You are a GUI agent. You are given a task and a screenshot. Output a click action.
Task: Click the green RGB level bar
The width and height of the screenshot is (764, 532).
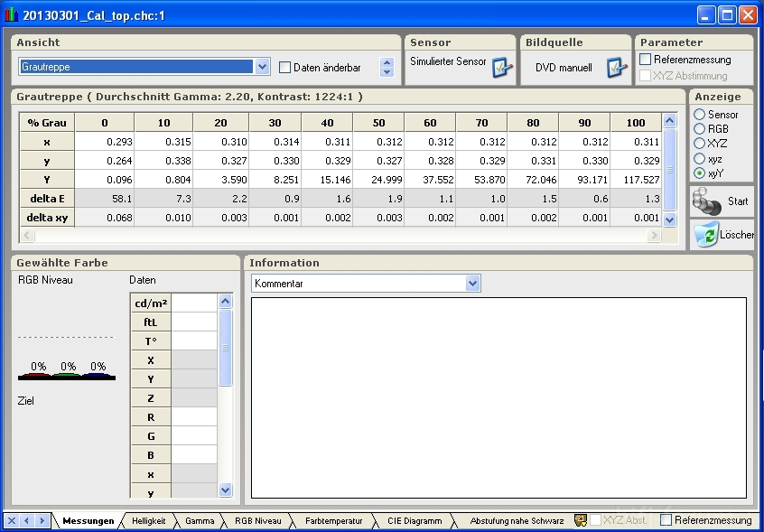coord(68,376)
